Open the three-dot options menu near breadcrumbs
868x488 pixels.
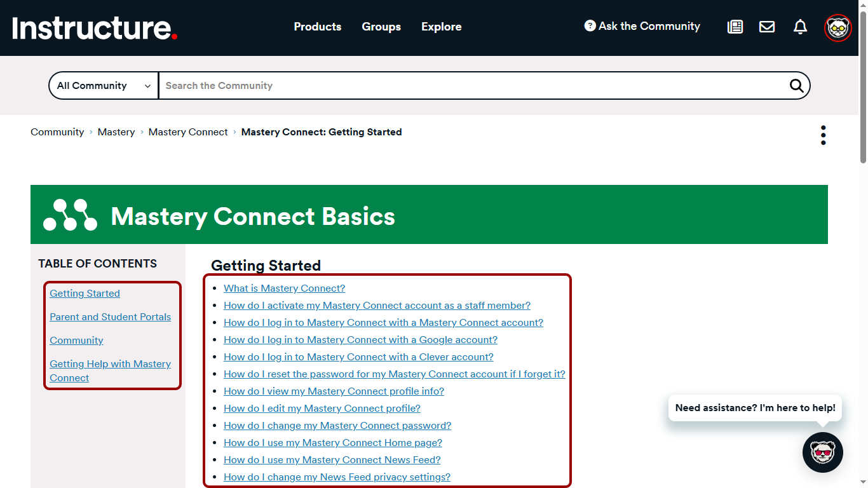click(823, 135)
